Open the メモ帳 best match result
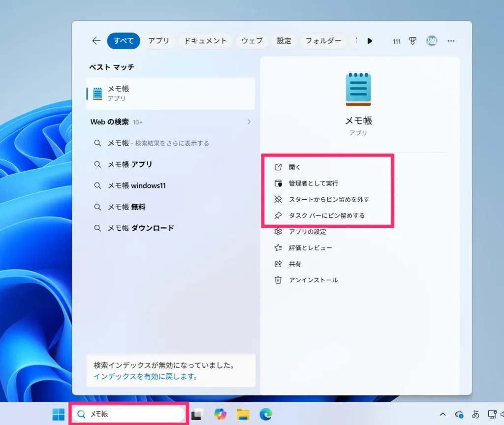This screenshot has height=425, width=504. tap(171, 93)
